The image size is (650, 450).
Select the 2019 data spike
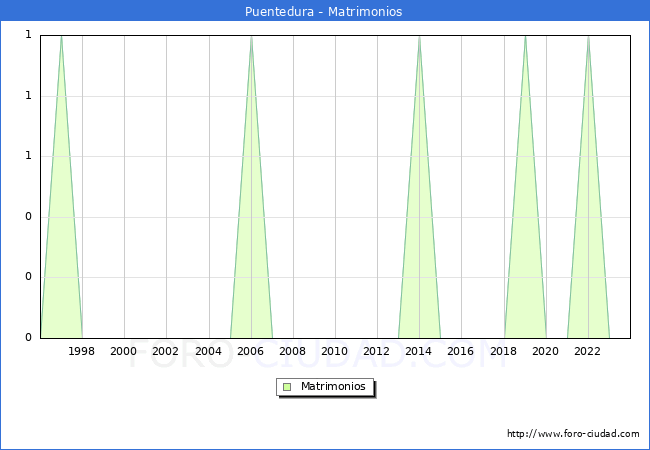(525, 38)
